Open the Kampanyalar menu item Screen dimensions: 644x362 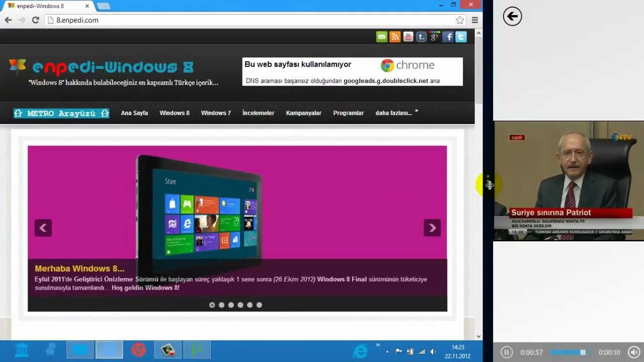tap(303, 113)
